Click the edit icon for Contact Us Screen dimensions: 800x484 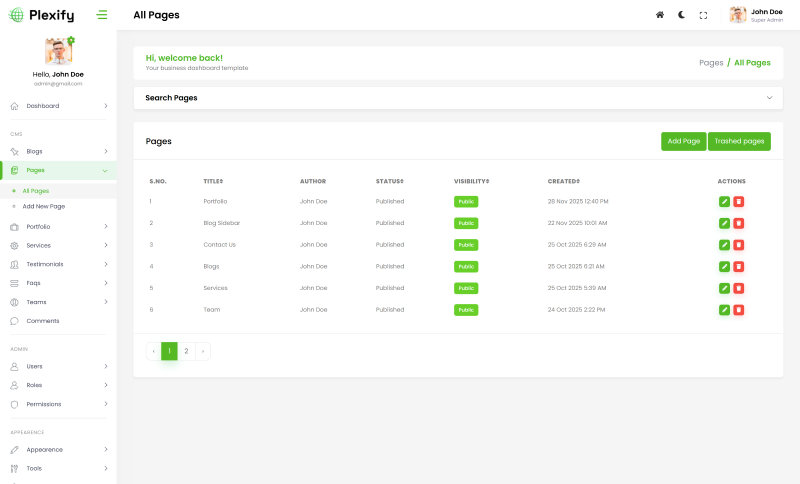724,245
